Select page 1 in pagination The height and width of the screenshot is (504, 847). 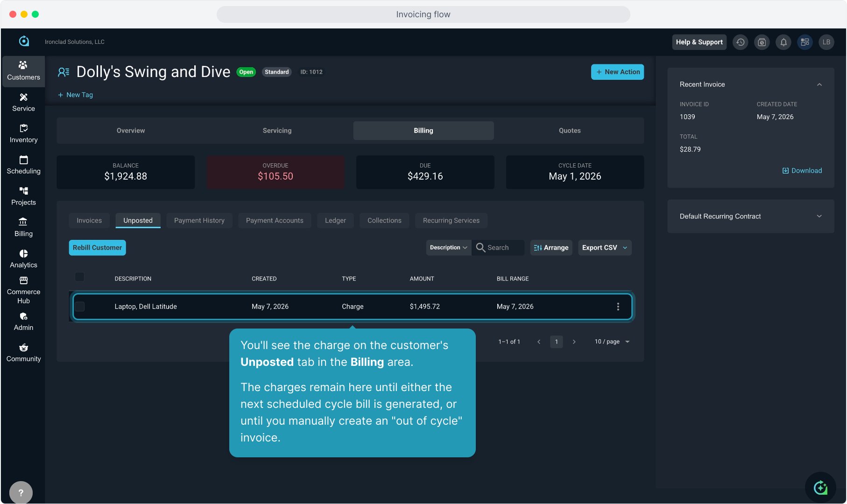coord(557,342)
